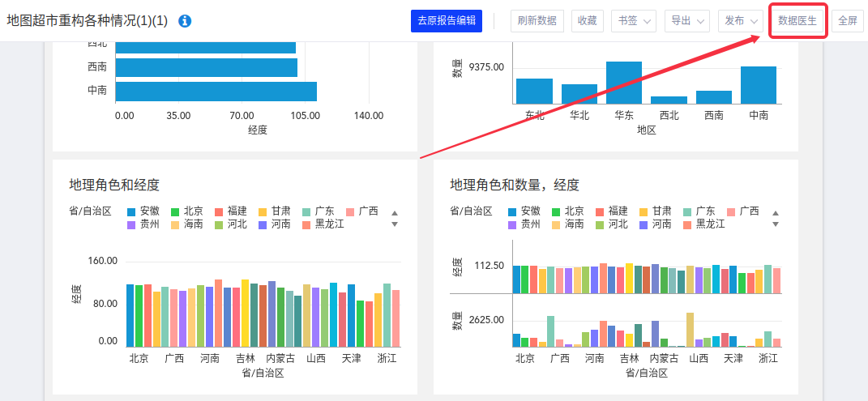Click the info icon beside the report title

185,21
